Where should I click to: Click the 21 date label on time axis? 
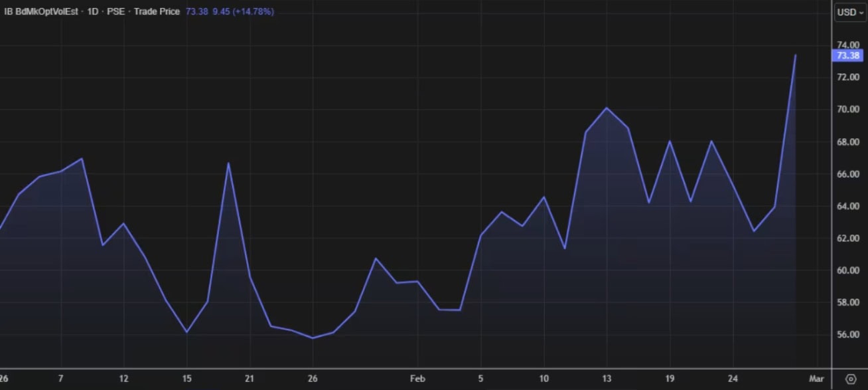[x=250, y=379]
